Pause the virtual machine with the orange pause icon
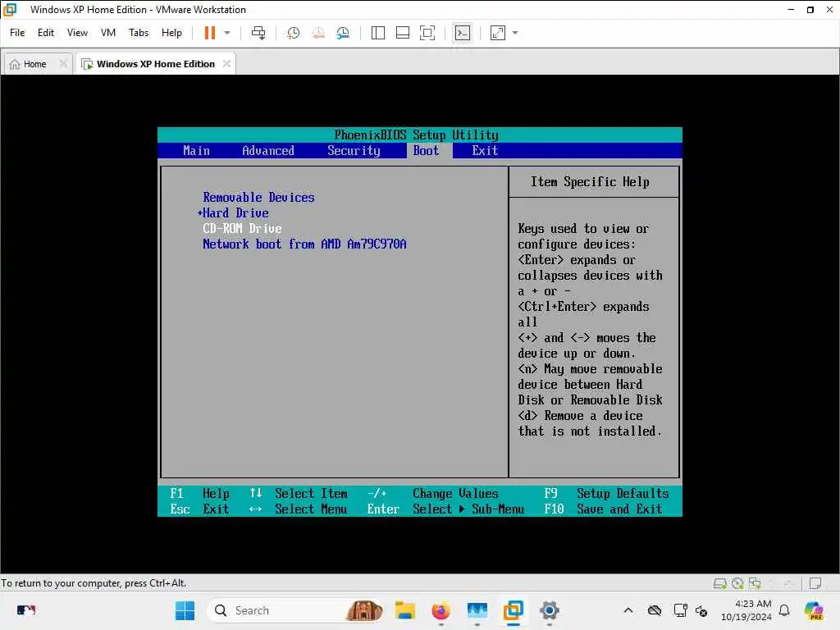Viewport: 840px width, 630px height. 209,33
